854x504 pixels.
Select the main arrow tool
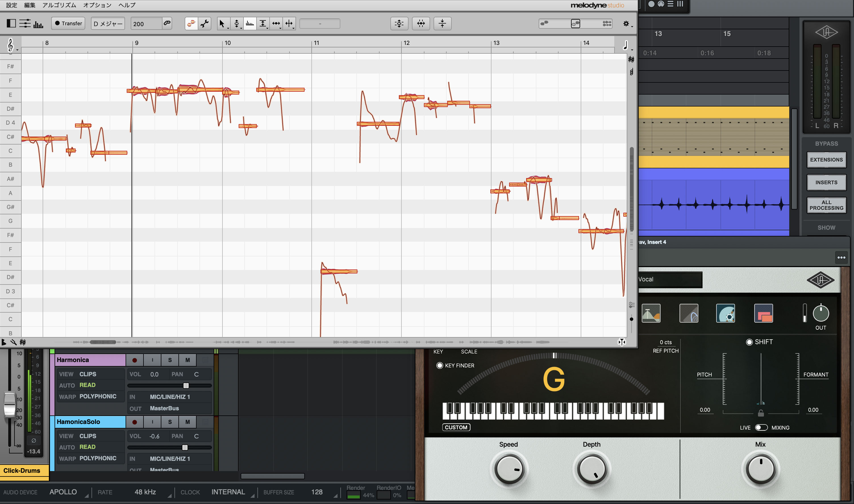pyautogui.click(x=222, y=24)
